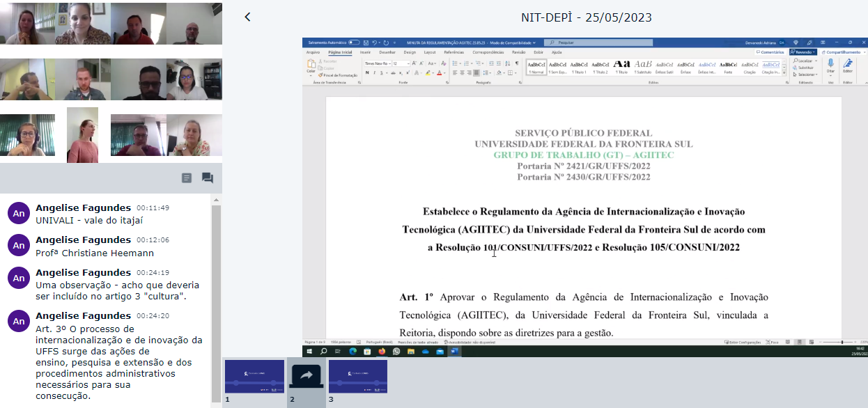Increase font size with the larger A icon
868x408 pixels.
(x=414, y=63)
